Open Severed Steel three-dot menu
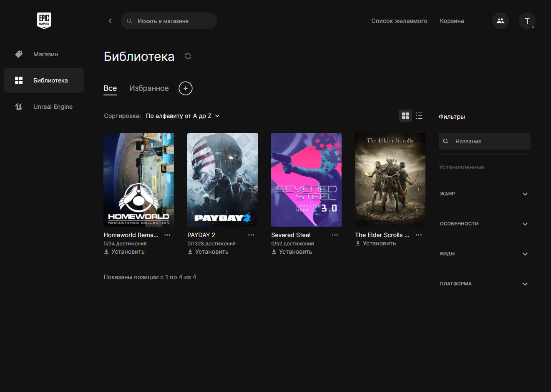 pos(335,235)
